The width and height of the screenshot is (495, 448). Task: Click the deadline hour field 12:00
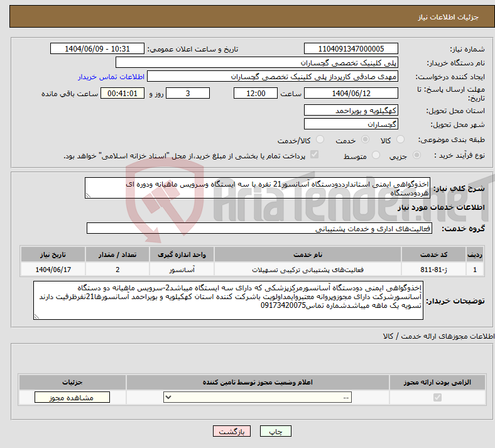(x=256, y=94)
